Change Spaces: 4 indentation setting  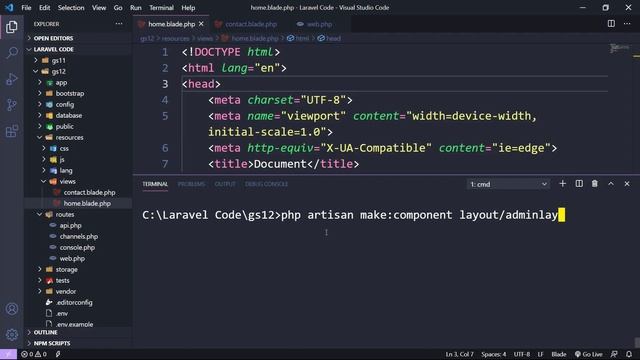click(493, 354)
